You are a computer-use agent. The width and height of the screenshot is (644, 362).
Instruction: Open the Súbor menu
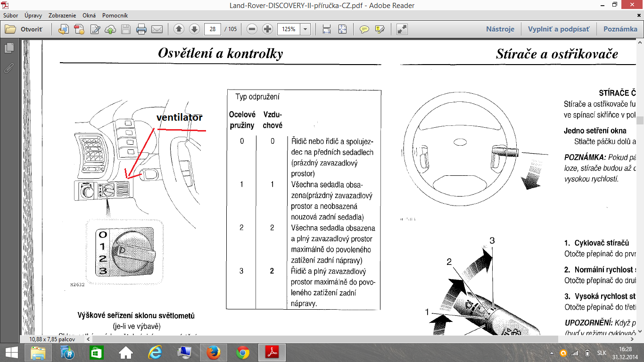tap(11, 16)
